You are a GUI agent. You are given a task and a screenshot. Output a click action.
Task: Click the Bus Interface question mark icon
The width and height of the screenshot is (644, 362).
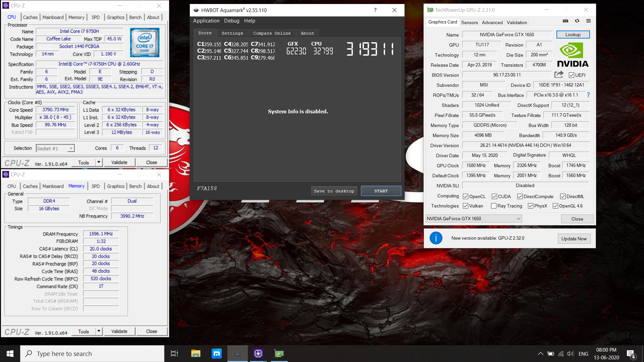coord(588,95)
